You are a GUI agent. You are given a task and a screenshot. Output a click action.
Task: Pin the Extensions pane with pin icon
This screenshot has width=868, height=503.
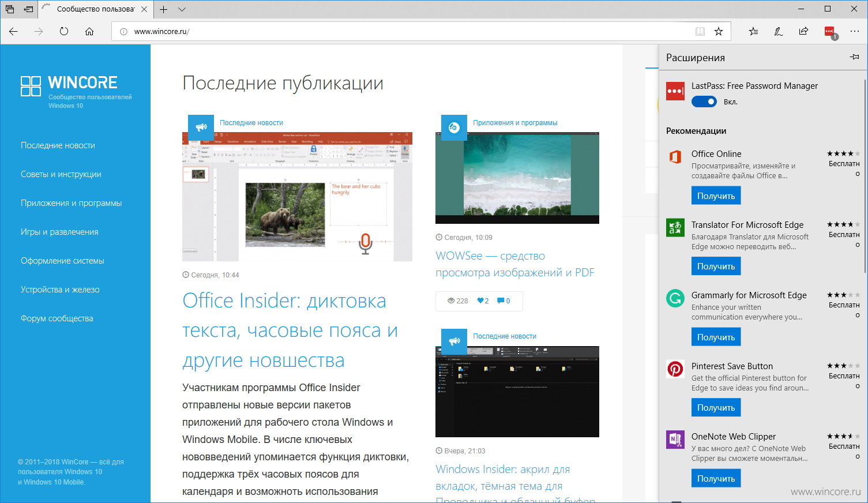point(854,57)
